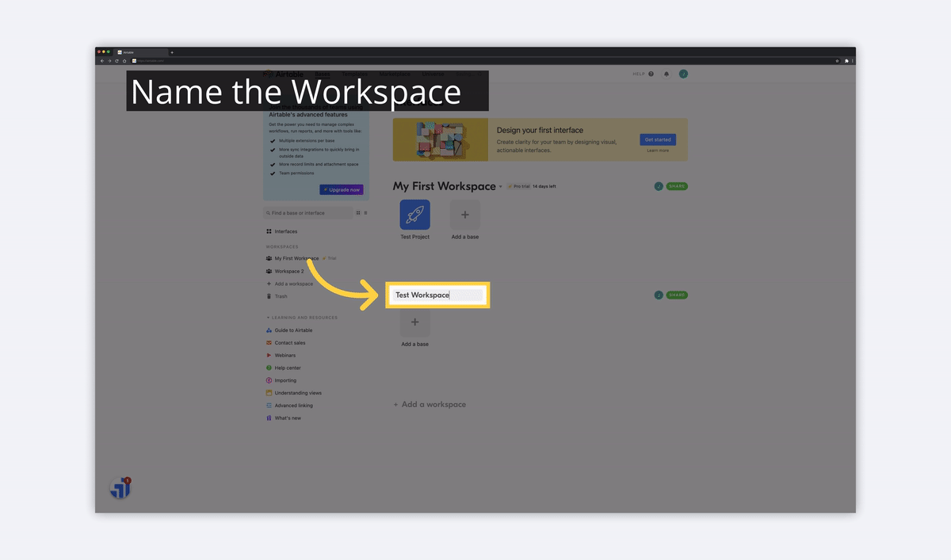
Task: Open Advanced linking resource link
Action: point(289,406)
